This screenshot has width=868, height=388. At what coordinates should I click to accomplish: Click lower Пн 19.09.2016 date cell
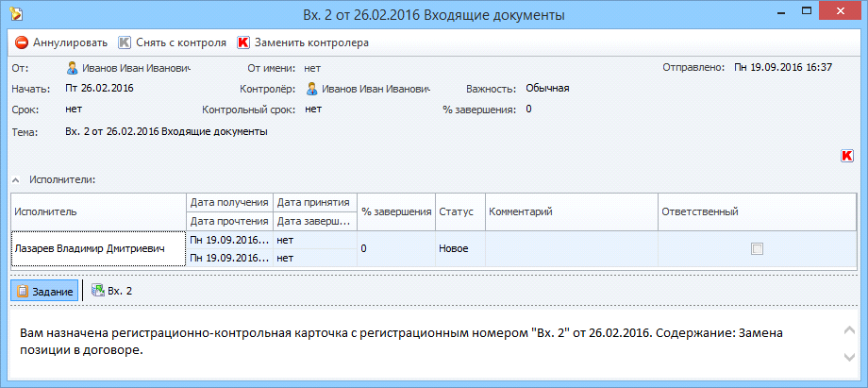pos(229,258)
